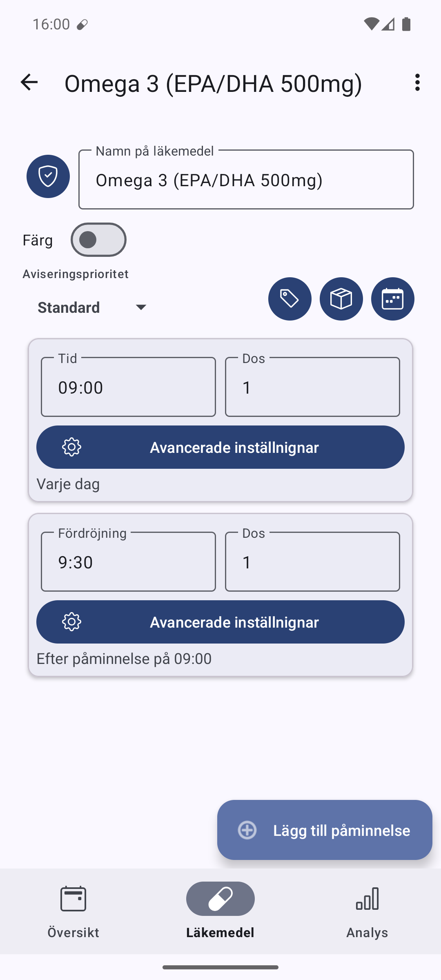Image resolution: width=441 pixels, height=980 pixels.
Task: Open the tags icon button
Action: pos(290,299)
